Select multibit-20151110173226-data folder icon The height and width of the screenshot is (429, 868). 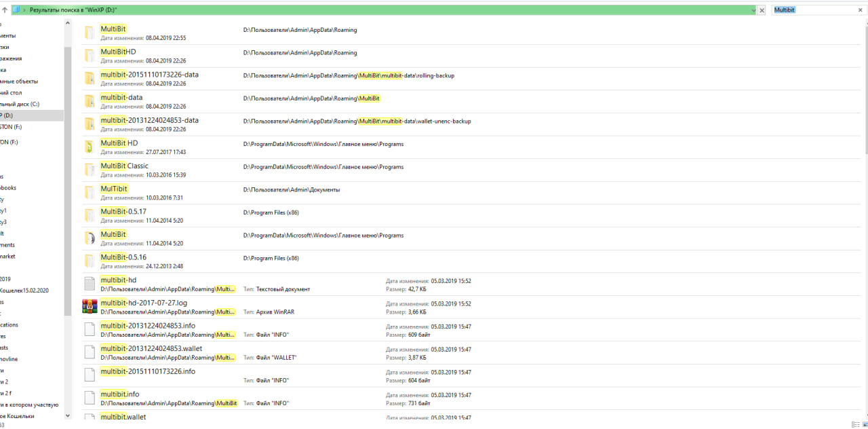(90, 79)
